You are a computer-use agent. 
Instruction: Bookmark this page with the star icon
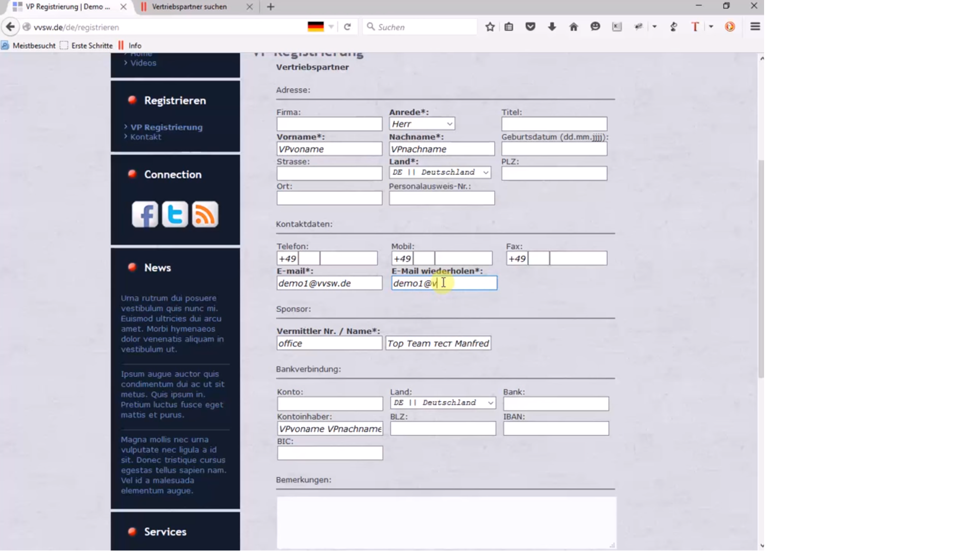pyautogui.click(x=489, y=27)
